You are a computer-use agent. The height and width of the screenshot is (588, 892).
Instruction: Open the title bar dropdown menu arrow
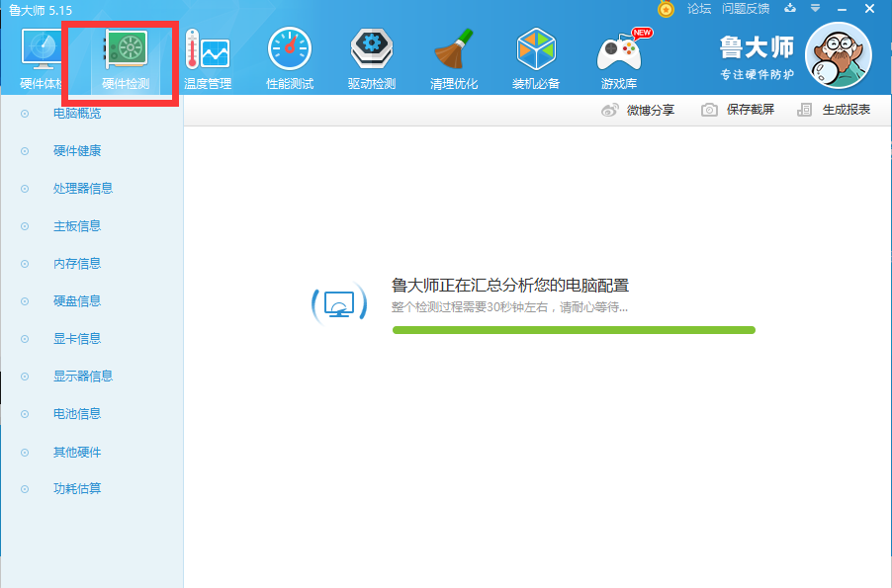tap(815, 8)
